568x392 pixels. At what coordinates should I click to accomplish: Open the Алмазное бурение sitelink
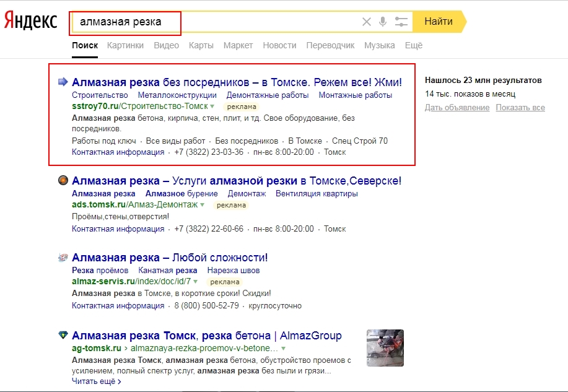tap(181, 193)
